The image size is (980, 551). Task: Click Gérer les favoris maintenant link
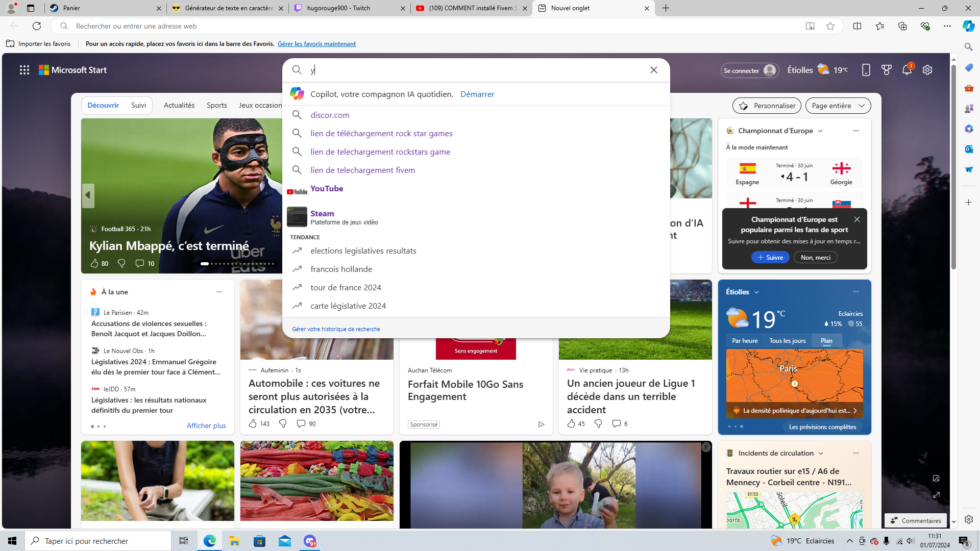pos(316,44)
